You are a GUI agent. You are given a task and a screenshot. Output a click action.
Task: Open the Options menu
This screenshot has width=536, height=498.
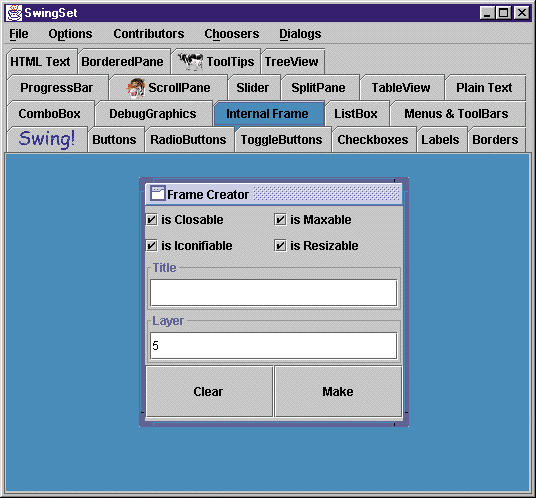(x=70, y=34)
